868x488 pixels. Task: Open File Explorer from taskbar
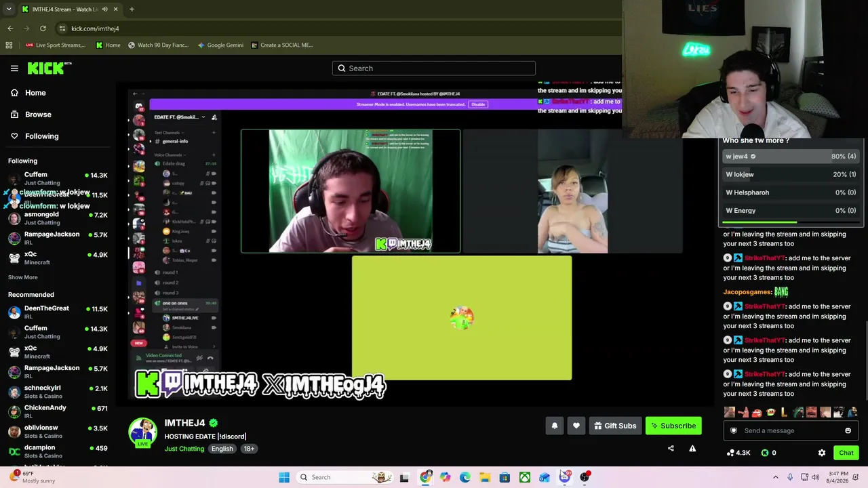pyautogui.click(x=485, y=477)
